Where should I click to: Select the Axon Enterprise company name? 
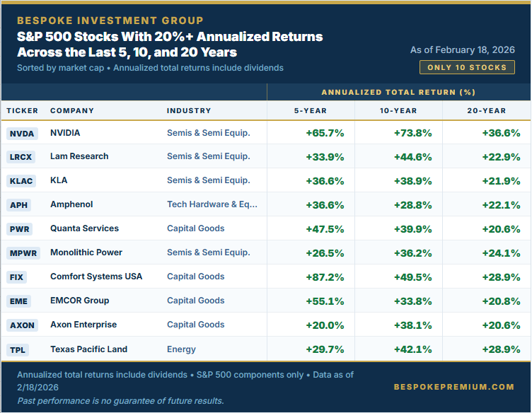coord(83,325)
